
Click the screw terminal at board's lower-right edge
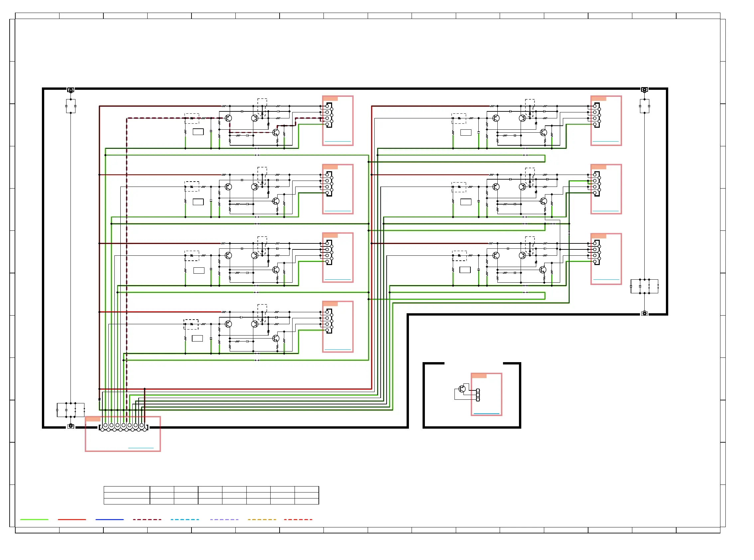[644, 313]
